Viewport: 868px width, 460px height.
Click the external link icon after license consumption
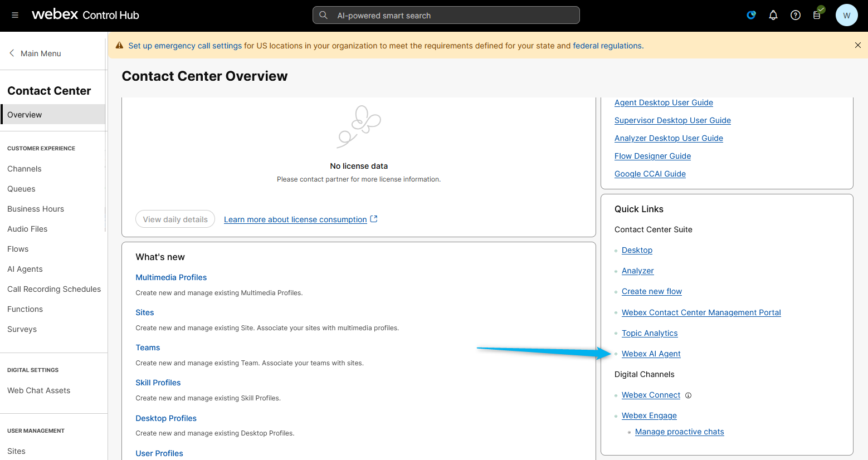[374, 219]
